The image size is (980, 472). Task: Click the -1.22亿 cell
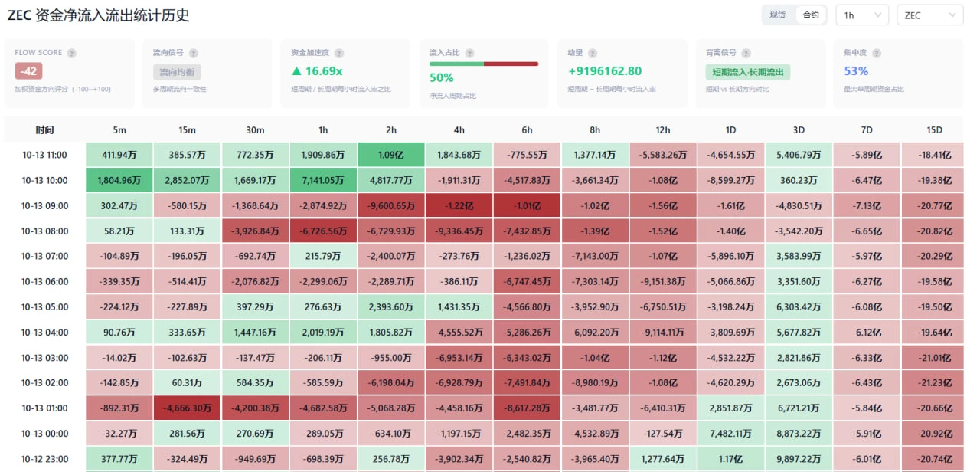[x=459, y=205]
